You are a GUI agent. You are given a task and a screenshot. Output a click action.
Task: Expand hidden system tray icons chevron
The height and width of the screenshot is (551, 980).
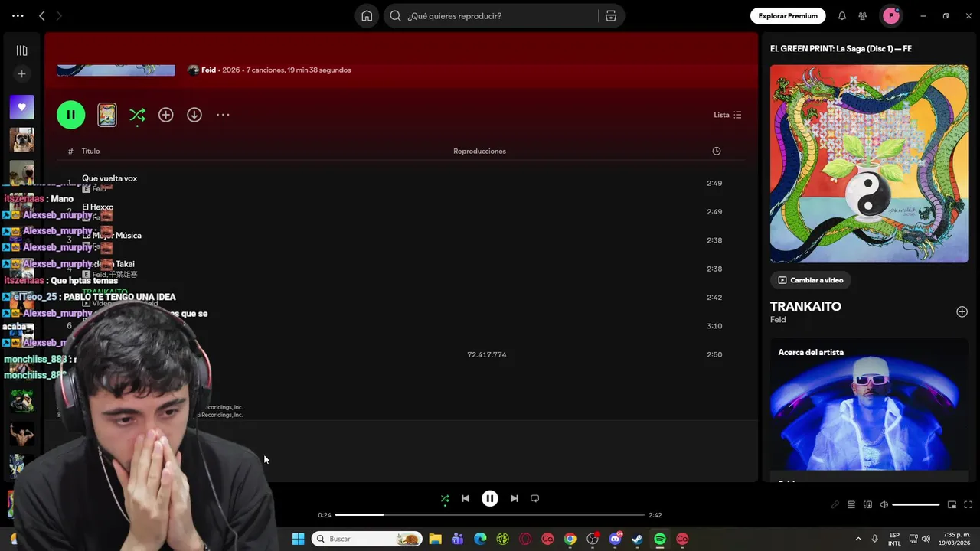pyautogui.click(x=857, y=539)
